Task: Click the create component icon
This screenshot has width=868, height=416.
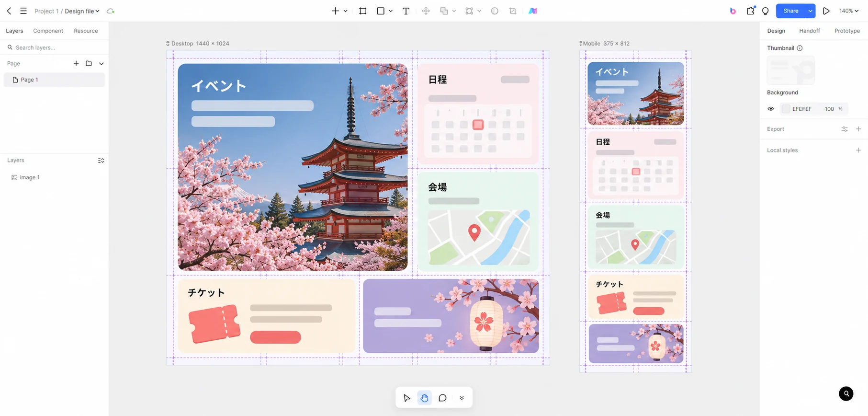Action: pyautogui.click(x=426, y=11)
